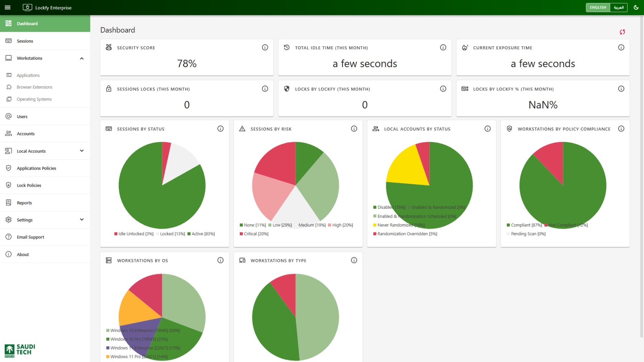Switch language to Arabic
644x362 pixels.
click(619, 8)
